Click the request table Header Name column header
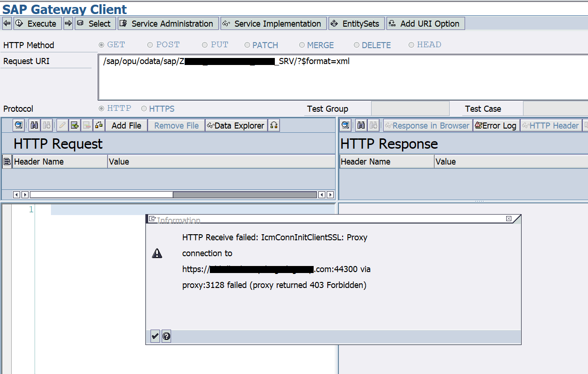Screen dimensions: 588x374 (60, 162)
